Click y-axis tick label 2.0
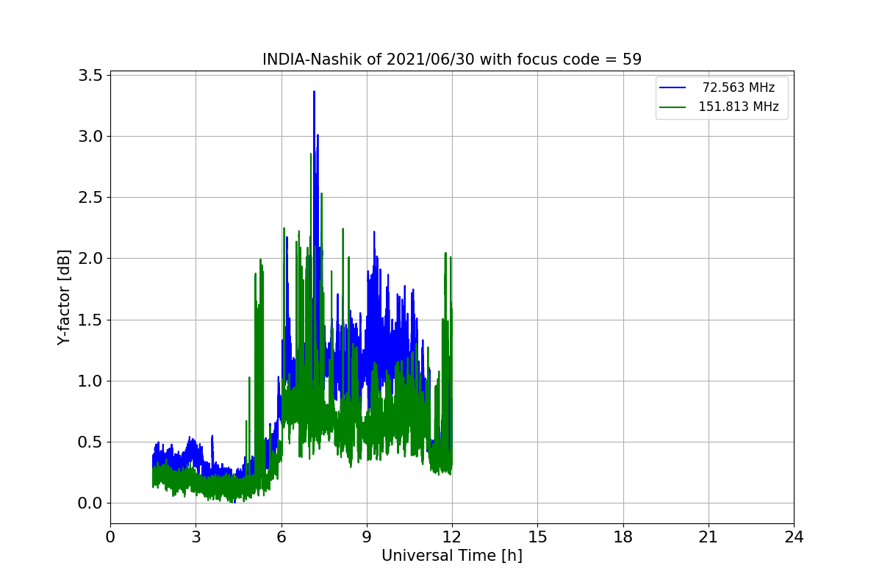This screenshot has width=882, height=588. (90, 259)
